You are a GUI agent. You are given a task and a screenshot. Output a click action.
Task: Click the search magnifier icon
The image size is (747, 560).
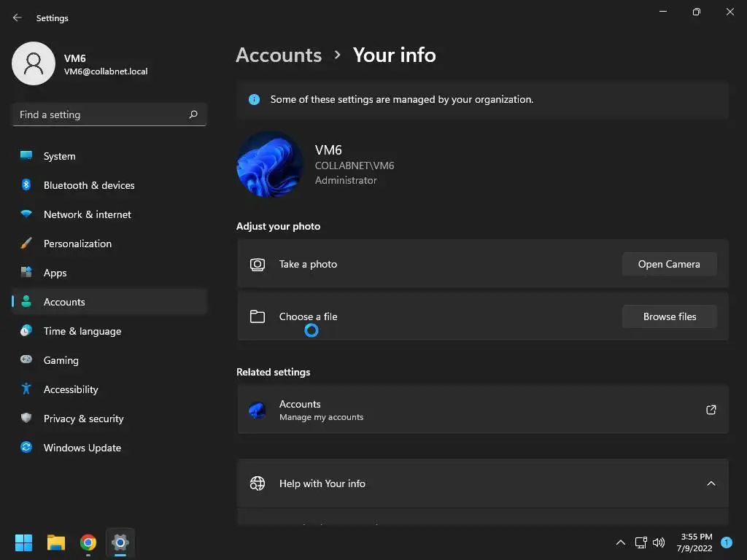[x=193, y=114]
